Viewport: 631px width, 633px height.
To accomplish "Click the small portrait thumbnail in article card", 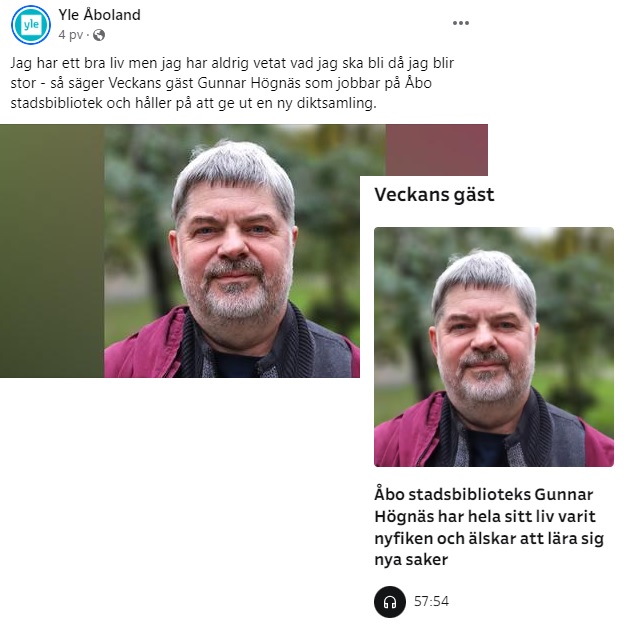I will [494, 347].
